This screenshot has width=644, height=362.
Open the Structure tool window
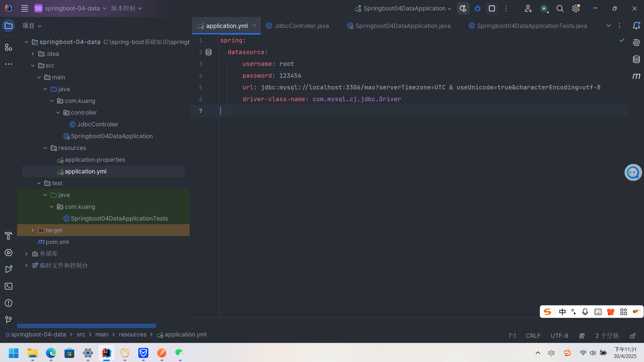(8, 47)
